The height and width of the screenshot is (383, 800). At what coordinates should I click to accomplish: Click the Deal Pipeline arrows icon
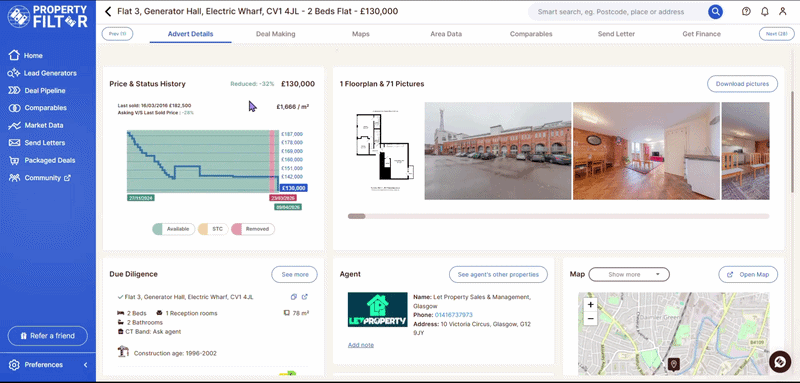(14, 90)
